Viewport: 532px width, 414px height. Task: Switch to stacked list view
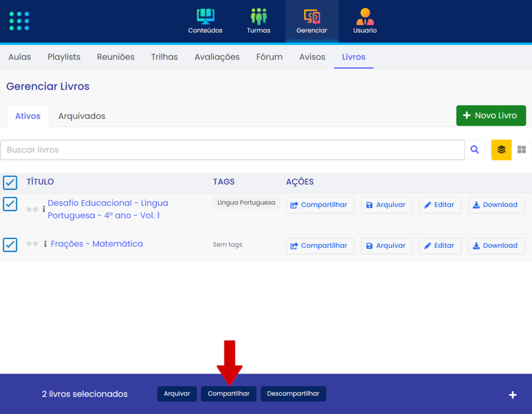click(x=501, y=150)
